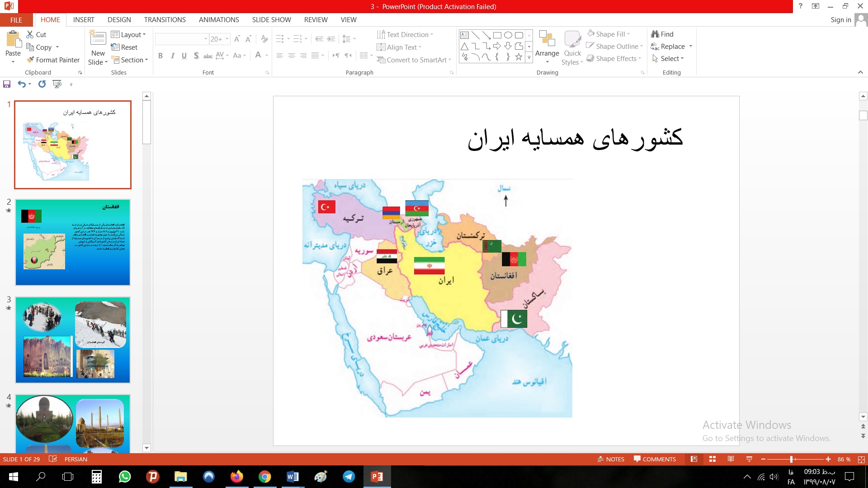Switch to Slide Sorter view icon
Screen dimensions: 868x488
click(712, 459)
